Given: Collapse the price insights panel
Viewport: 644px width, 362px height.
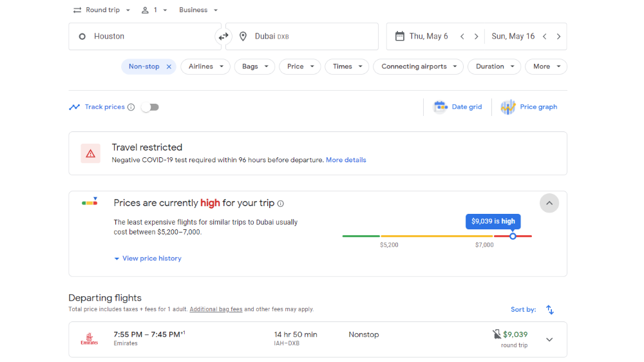Looking at the screenshot, I should [x=549, y=204].
